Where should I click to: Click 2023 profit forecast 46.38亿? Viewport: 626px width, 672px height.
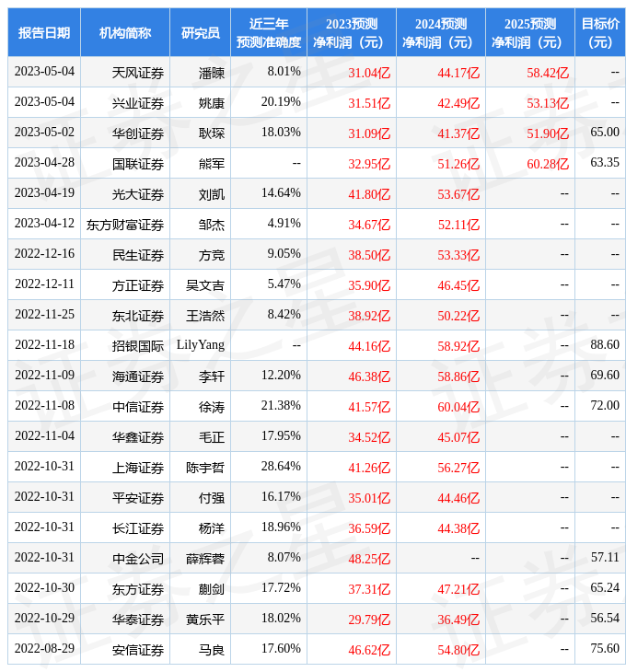click(x=369, y=377)
